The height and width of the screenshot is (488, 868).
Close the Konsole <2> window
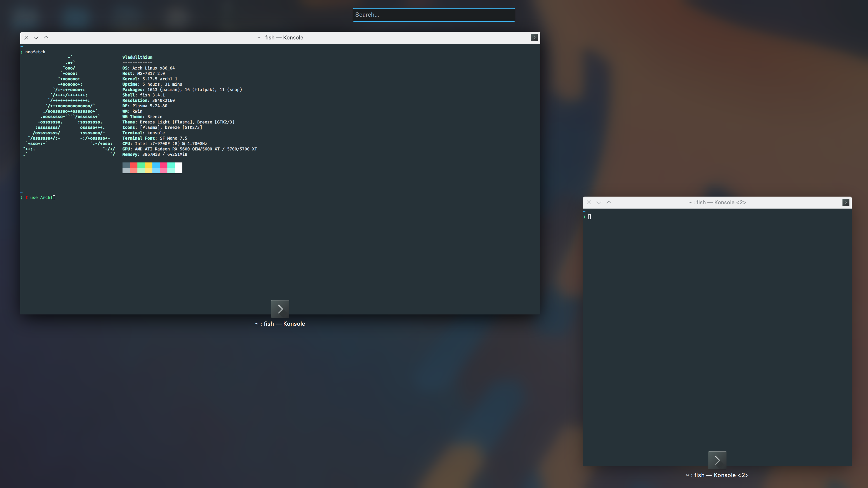coord(589,202)
